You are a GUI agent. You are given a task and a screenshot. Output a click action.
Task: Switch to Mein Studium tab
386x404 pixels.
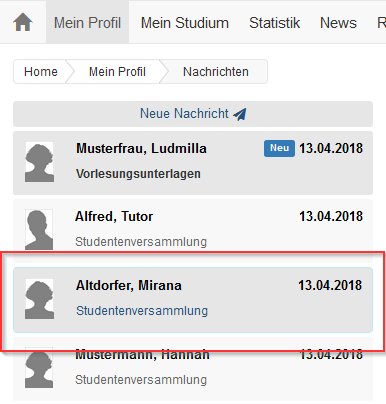click(x=185, y=23)
